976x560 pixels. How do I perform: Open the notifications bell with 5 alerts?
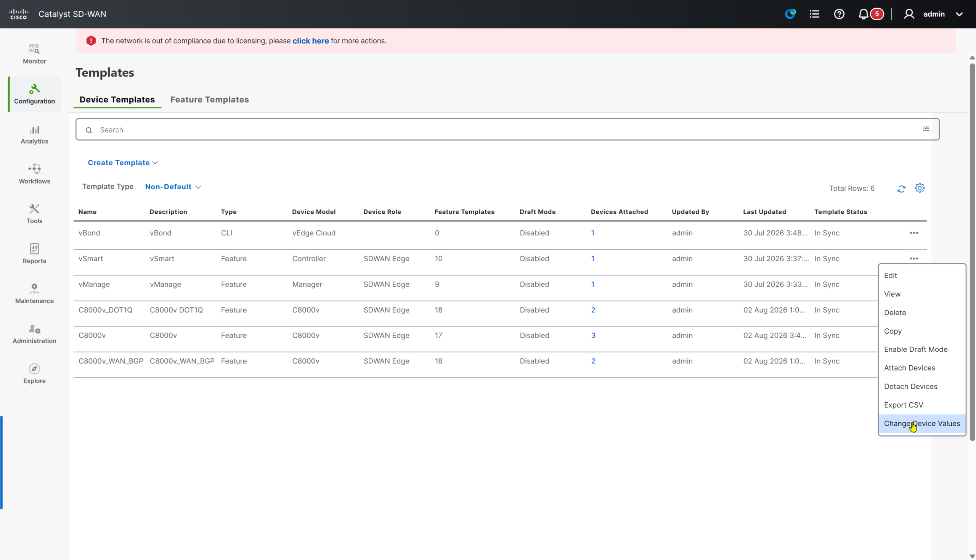pyautogui.click(x=870, y=14)
